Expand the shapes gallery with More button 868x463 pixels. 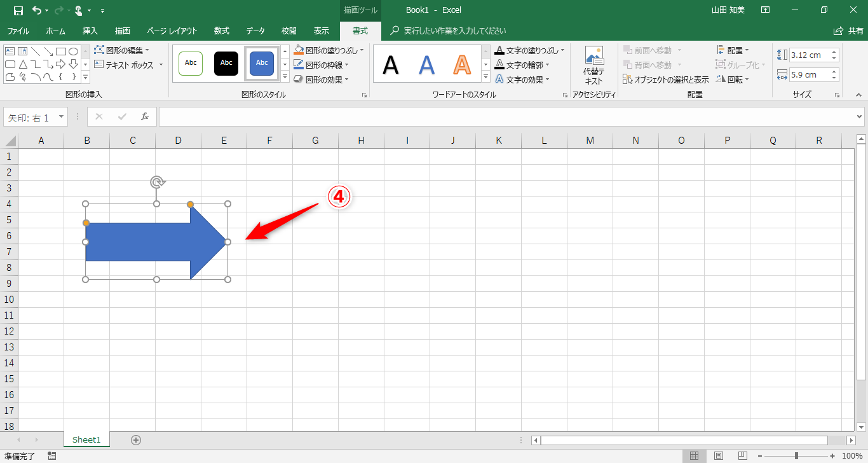[85, 77]
